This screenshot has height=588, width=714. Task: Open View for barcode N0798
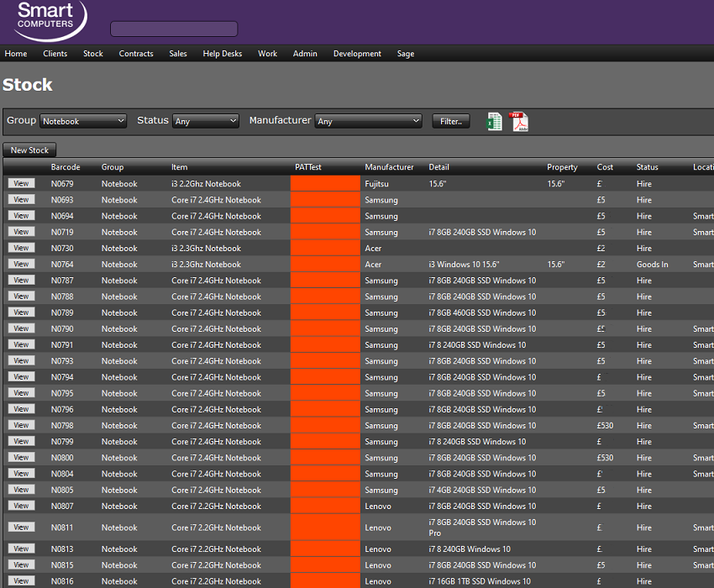(21, 425)
